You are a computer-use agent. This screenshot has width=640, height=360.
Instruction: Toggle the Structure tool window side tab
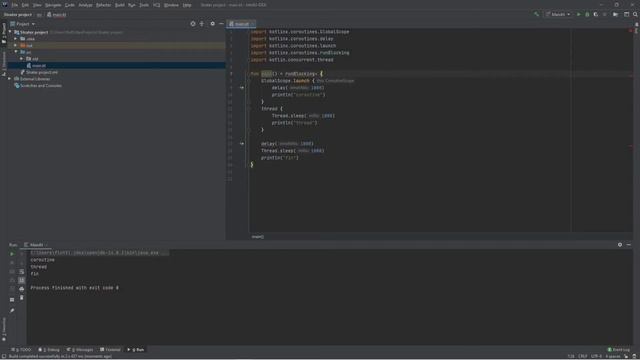[x=4, y=63]
